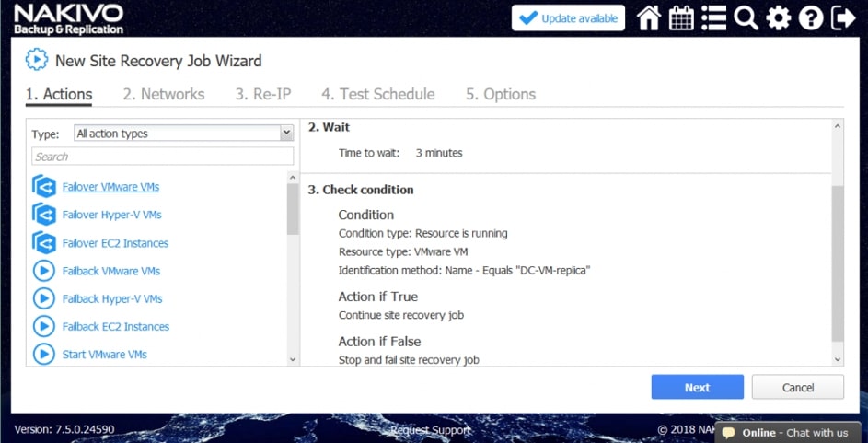The height and width of the screenshot is (443, 868).
Task: Switch to the 2. Networks step
Action: (164, 94)
